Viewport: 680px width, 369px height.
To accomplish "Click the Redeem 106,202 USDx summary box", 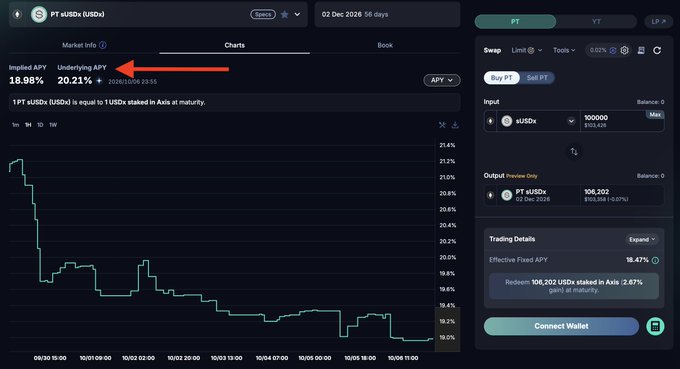I will [574, 286].
